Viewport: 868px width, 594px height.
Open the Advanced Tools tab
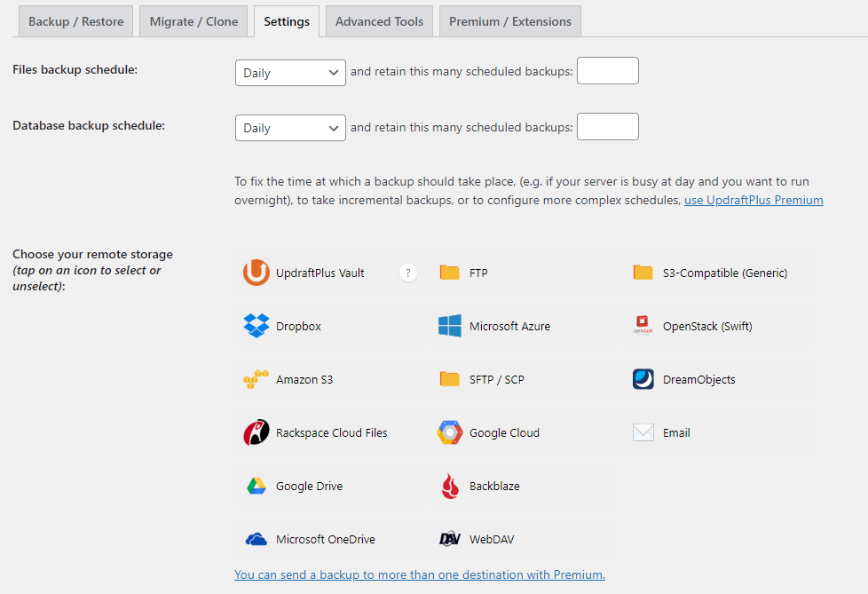point(379,21)
